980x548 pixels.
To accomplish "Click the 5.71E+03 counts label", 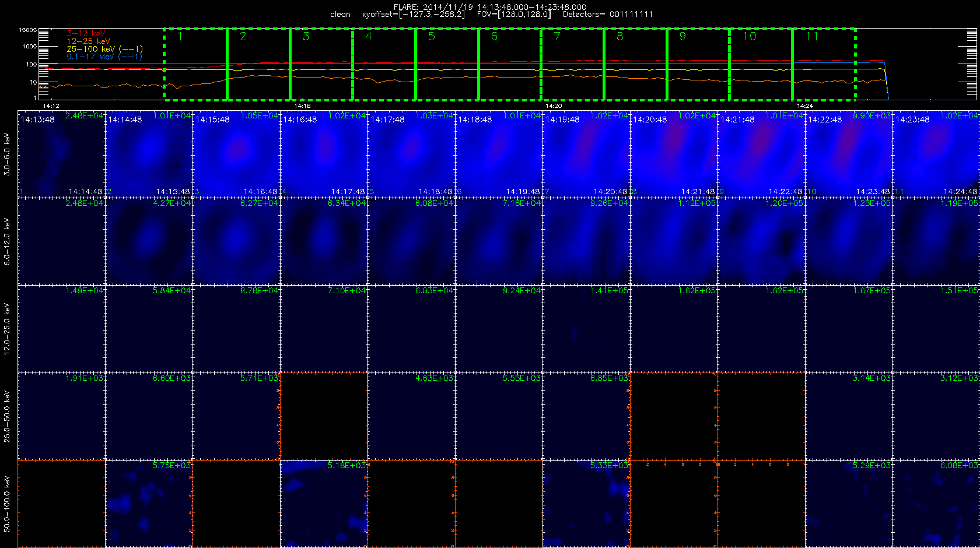I will (259, 378).
